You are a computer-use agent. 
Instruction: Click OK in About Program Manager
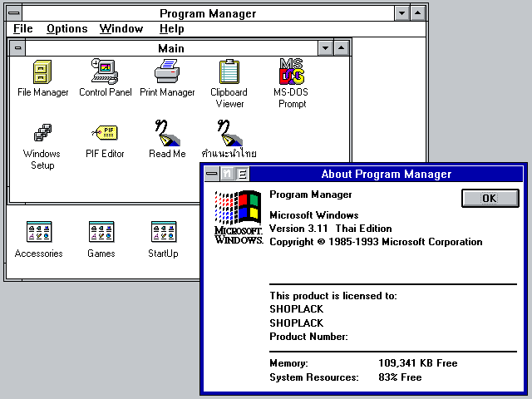(490, 198)
